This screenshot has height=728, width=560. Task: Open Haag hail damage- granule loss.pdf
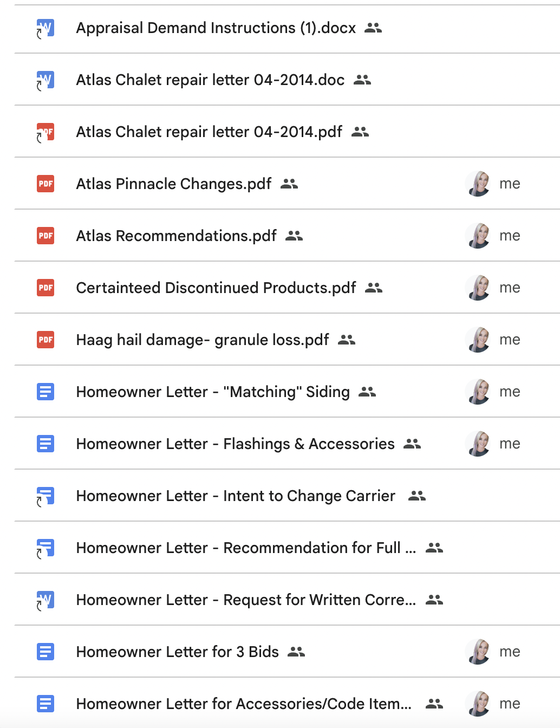pyautogui.click(x=202, y=340)
